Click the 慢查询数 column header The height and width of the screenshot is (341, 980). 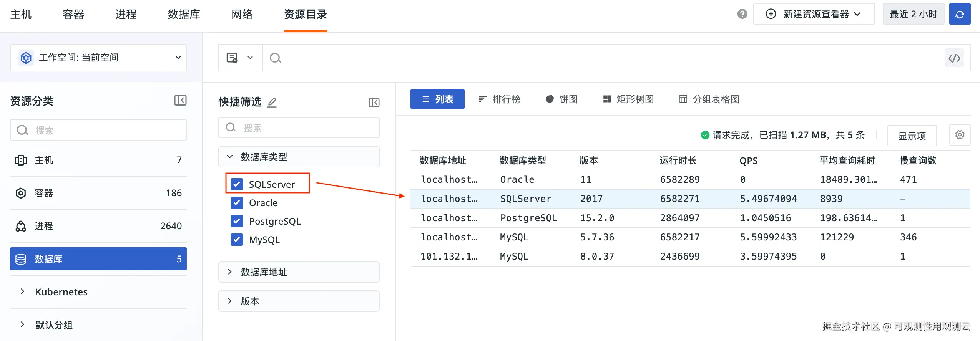(x=918, y=161)
